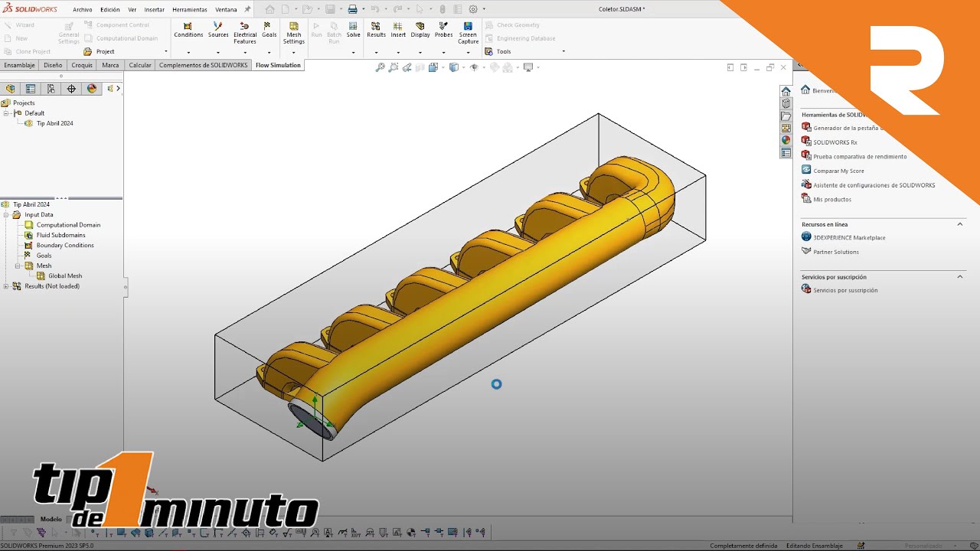Open the Archivo menu
The image size is (980, 551).
point(83,9)
